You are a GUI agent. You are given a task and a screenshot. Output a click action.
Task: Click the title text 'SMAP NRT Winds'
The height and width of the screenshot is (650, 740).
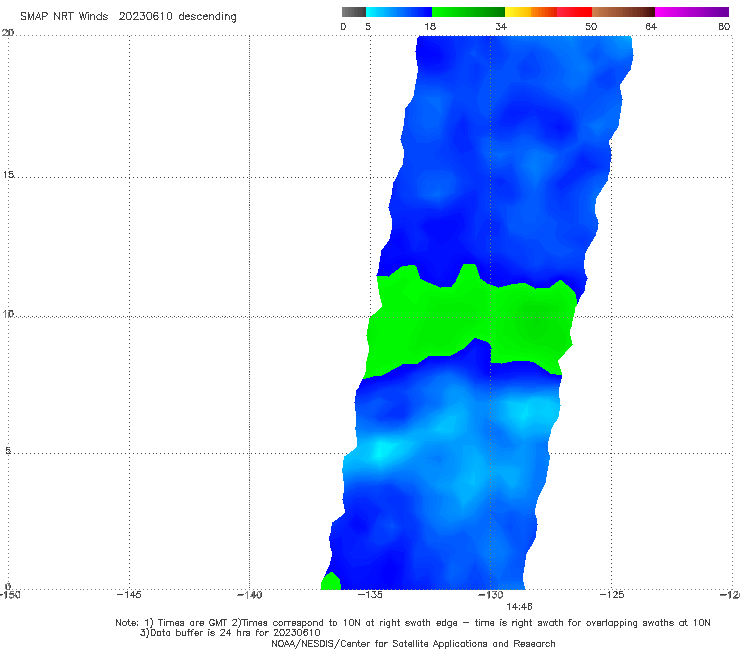[64, 16]
